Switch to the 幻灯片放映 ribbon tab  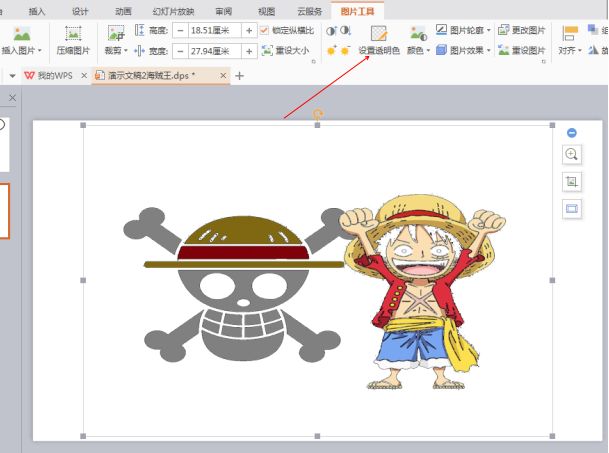tap(173, 11)
